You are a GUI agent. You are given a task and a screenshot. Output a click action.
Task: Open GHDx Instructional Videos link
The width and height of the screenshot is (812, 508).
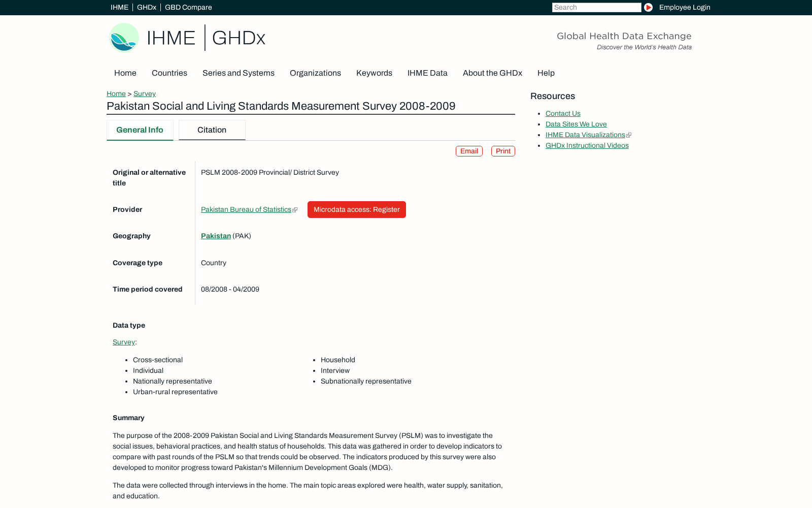[x=587, y=146]
